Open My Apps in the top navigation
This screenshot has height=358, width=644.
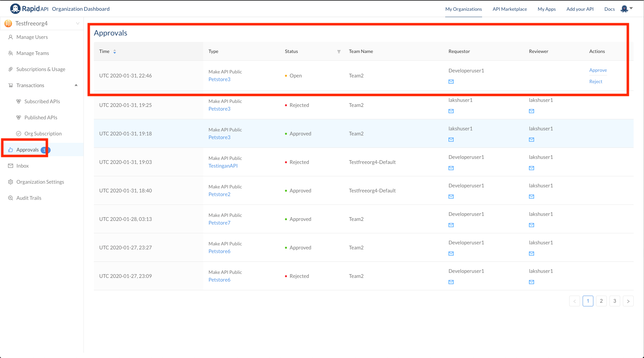(547, 9)
